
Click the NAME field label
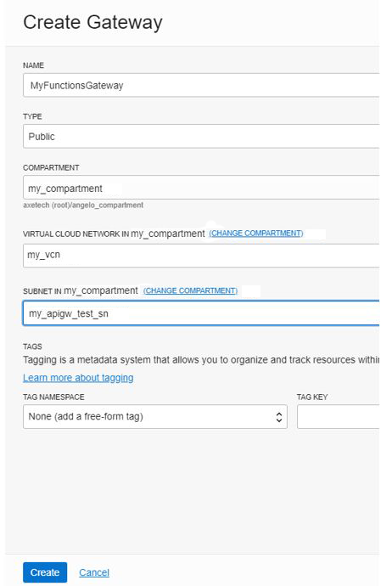coord(34,65)
